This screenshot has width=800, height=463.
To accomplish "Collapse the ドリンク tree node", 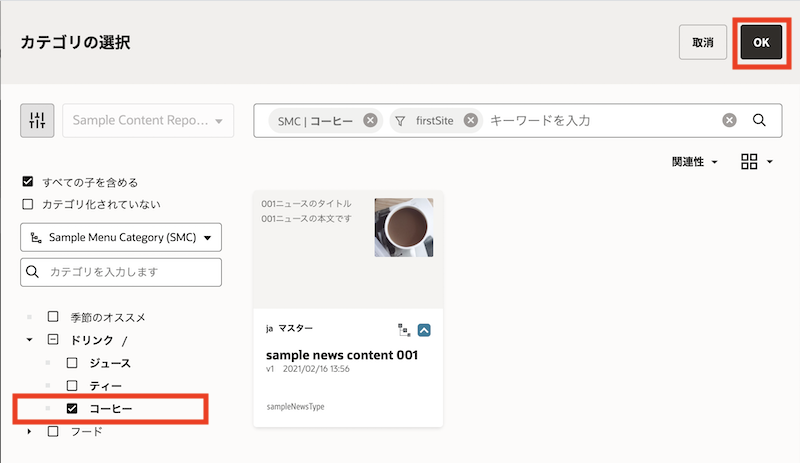I will point(30,339).
